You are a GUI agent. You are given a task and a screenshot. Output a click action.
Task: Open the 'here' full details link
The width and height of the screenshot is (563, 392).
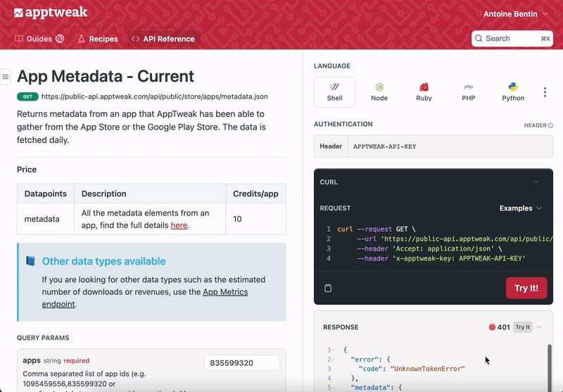click(179, 225)
